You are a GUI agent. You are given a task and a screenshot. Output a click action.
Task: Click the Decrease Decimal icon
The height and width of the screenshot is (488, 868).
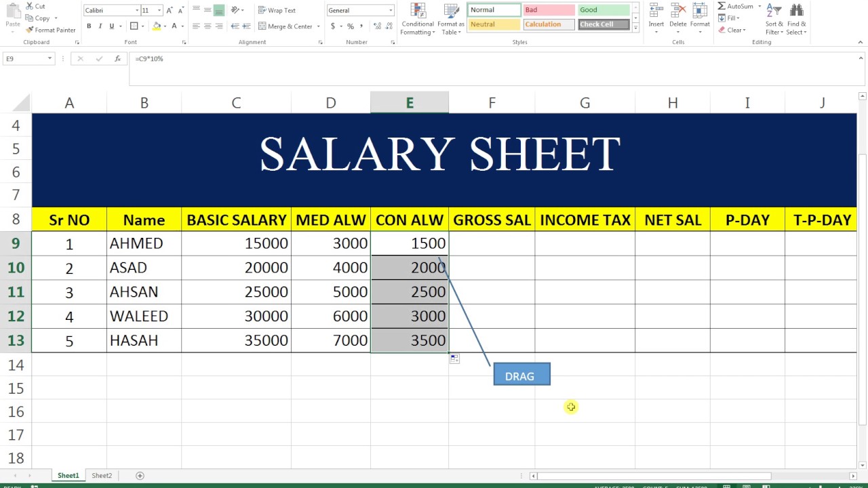[x=387, y=26]
